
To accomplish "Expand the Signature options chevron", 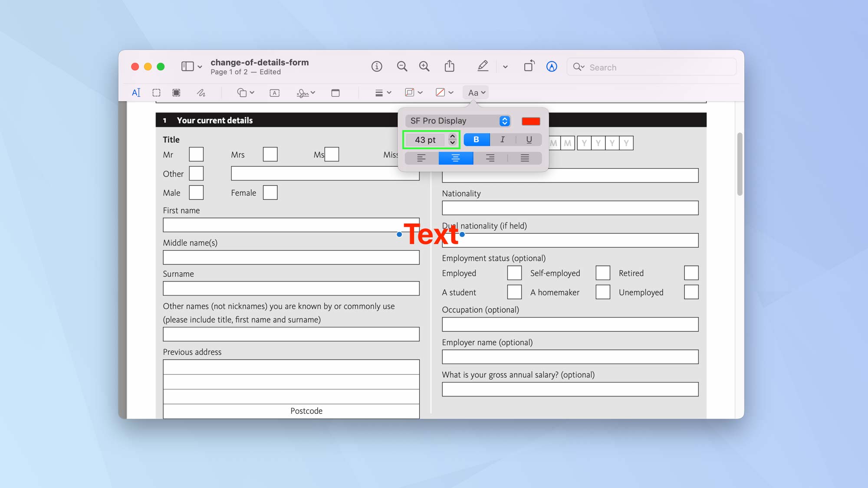I will pyautogui.click(x=313, y=92).
